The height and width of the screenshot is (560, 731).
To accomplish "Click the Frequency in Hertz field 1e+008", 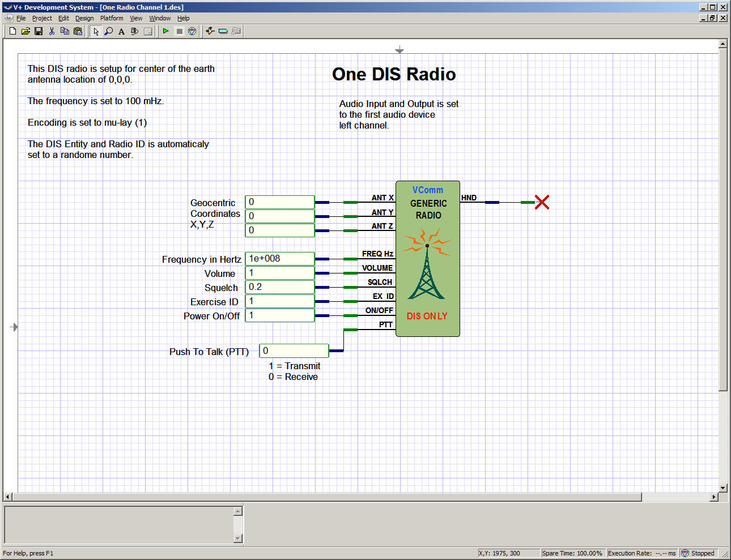I will pos(280,259).
